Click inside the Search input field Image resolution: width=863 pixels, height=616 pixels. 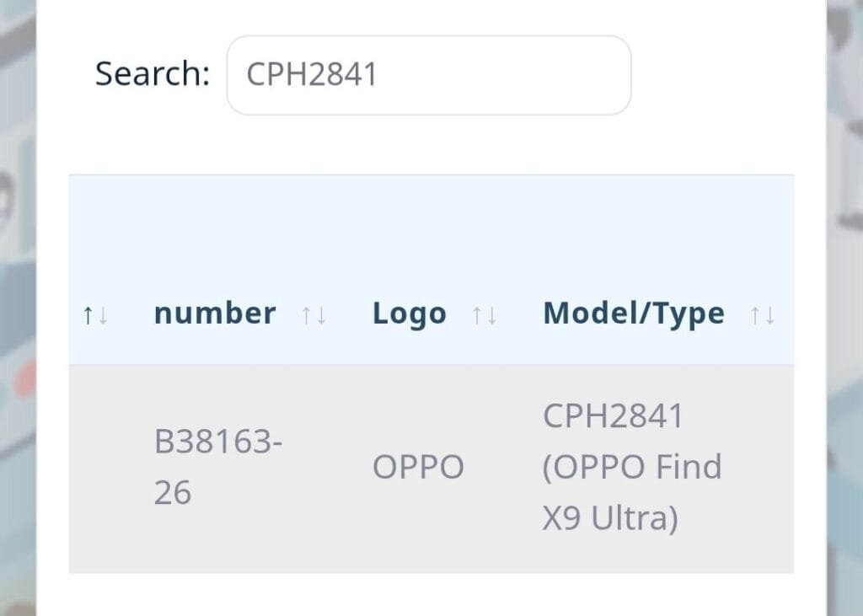tap(429, 75)
